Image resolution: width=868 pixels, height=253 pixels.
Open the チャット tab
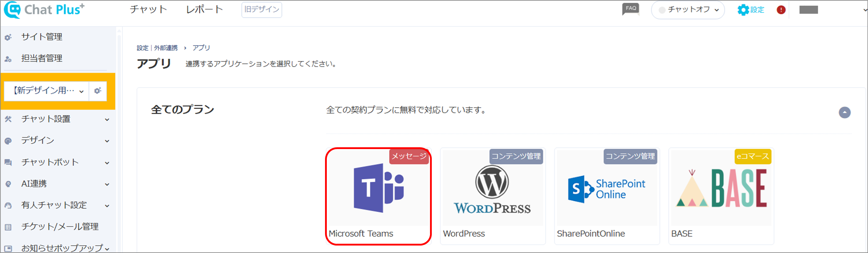click(x=148, y=10)
